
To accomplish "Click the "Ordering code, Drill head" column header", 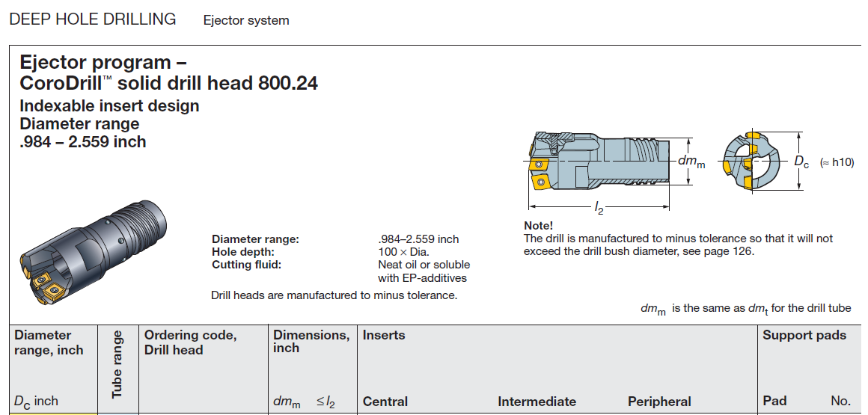I will pyautogui.click(x=190, y=342).
